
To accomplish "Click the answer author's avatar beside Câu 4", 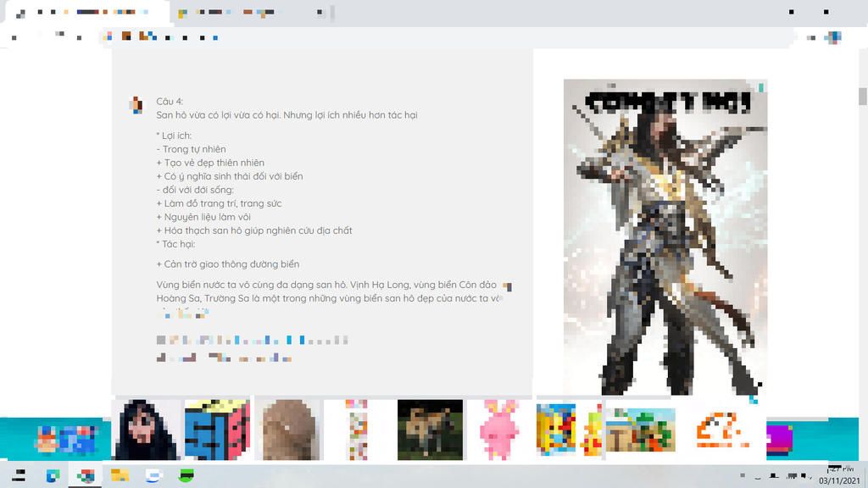I will (136, 104).
